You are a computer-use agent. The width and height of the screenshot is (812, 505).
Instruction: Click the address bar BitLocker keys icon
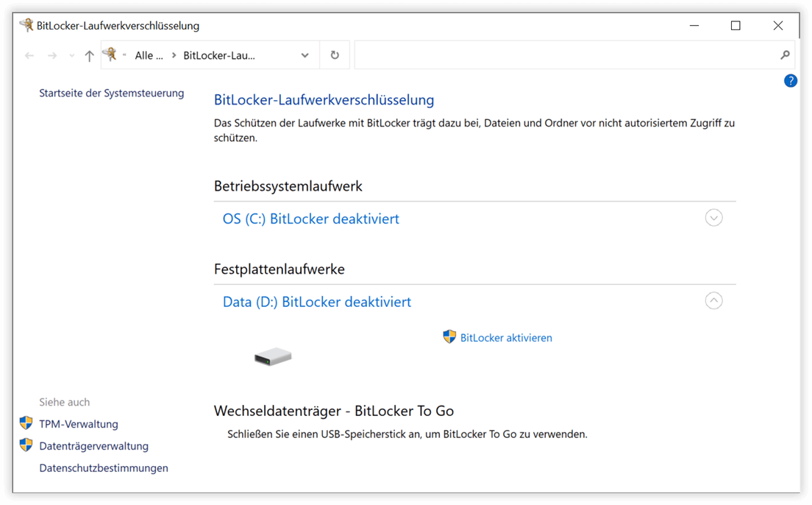click(x=110, y=54)
